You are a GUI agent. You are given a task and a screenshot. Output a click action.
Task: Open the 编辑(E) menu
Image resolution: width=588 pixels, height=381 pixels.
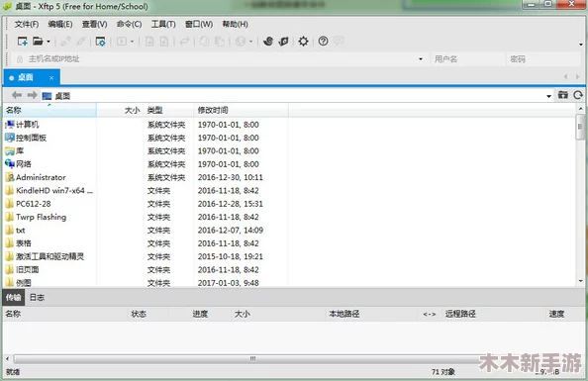click(x=60, y=24)
